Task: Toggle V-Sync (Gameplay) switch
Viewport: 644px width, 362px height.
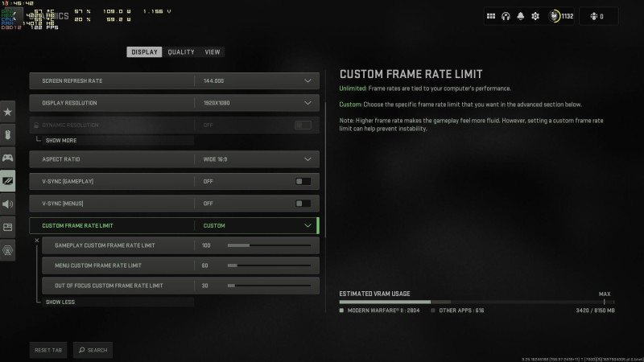Action: point(303,182)
